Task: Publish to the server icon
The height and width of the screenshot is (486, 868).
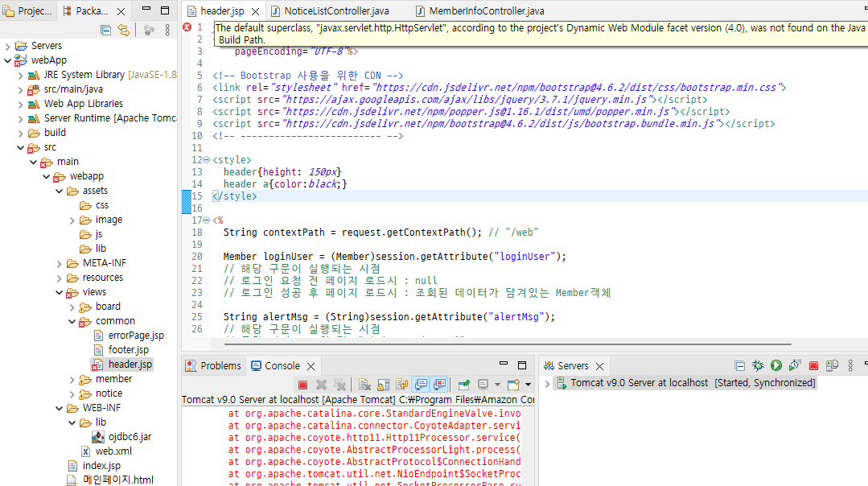Action: click(x=832, y=365)
